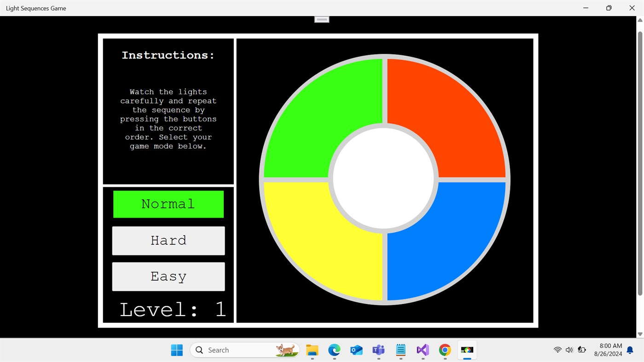Select the Normal game mode
644x362 pixels.
point(168,204)
